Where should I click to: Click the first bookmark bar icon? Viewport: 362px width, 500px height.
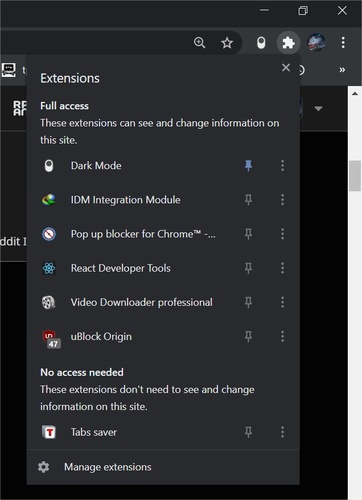point(9,70)
